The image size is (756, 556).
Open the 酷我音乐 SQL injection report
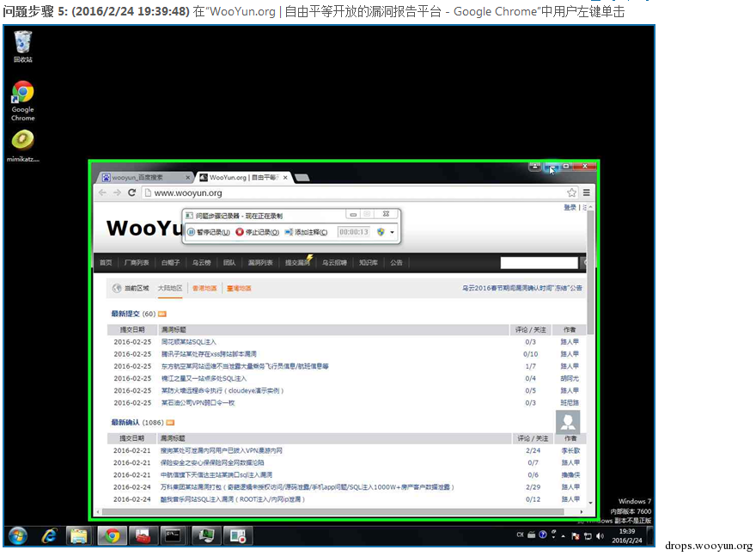pos(233,499)
